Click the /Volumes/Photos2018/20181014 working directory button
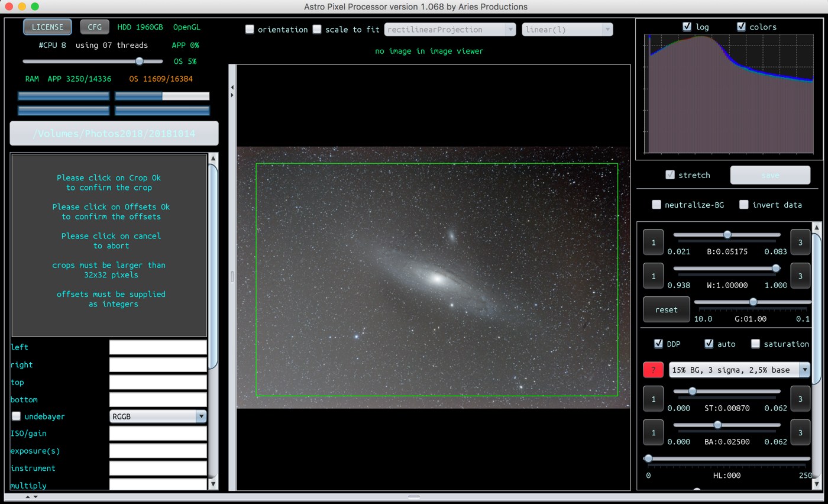This screenshot has width=828, height=504. click(x=114, y=134)
